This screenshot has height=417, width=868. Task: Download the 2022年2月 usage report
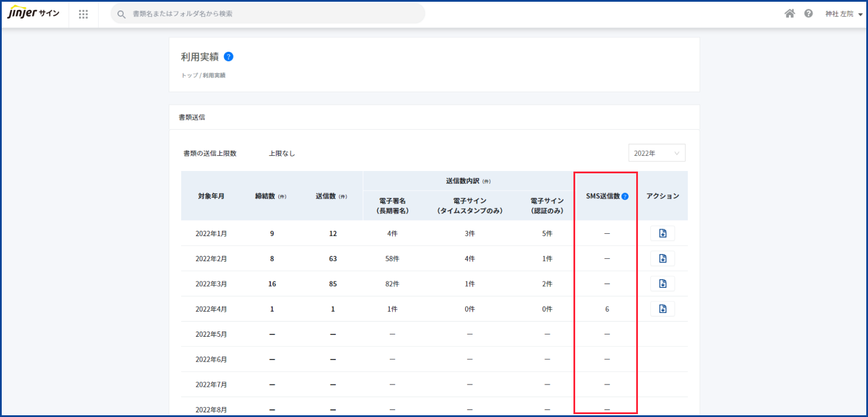click(662, 258)
